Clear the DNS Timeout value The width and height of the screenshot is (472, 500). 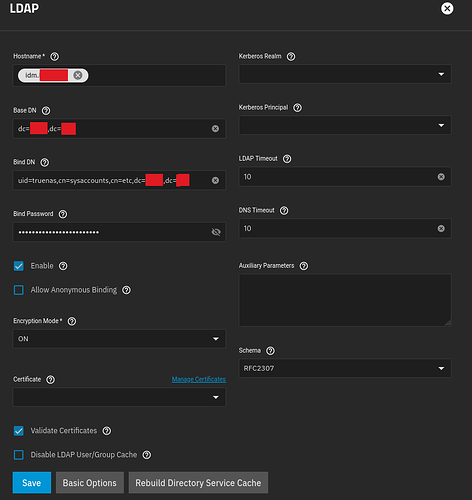(441, 228)
